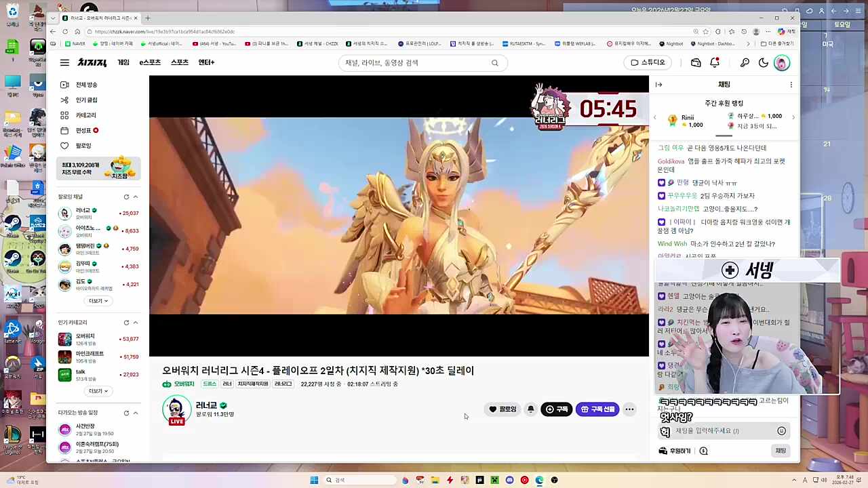Click the chat message input field

[x=719, y=430]
